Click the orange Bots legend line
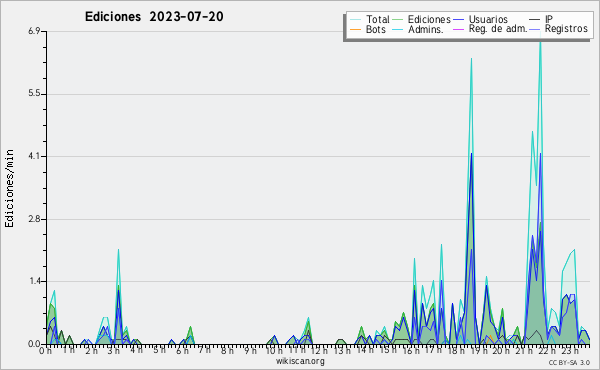This screenshot has width=600, height=370. pyautogui.click(x=355, y=29)
